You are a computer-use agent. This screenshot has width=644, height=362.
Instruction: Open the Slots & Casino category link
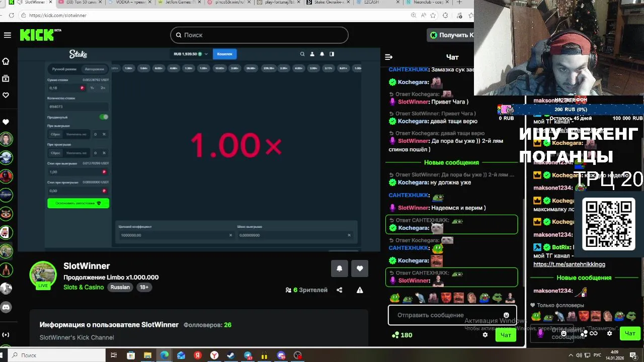point(84,287)
